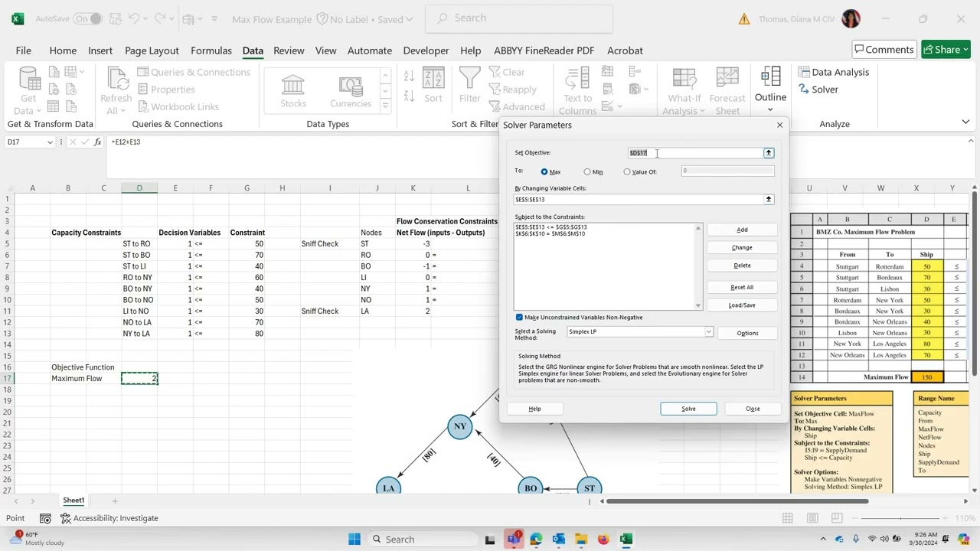980x551 pixels.
Task: Click the Load/Save button
Action: coord(742,305)
